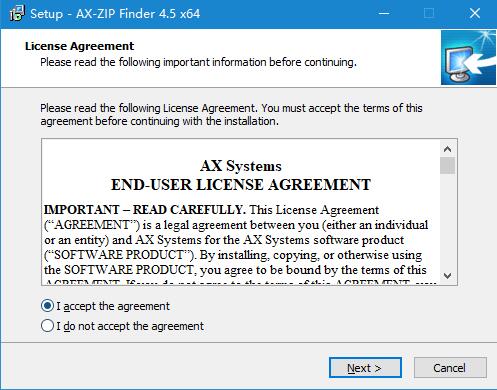
Task: Click the computer wizard image in header
Action: click(x=468, y=57)
